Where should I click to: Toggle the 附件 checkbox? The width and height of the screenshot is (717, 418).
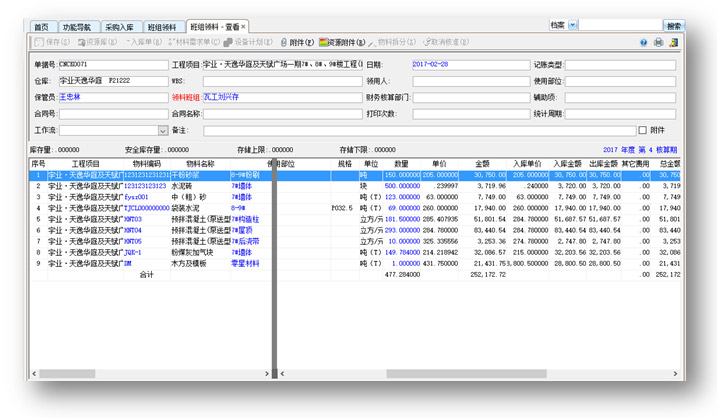click(642, 130)
